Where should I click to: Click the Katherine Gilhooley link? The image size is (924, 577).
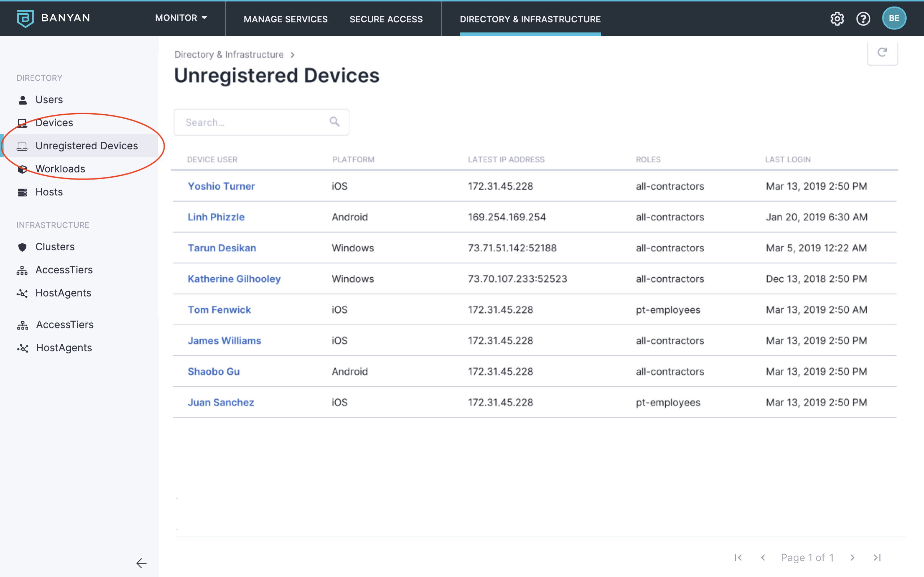(234, 279)
